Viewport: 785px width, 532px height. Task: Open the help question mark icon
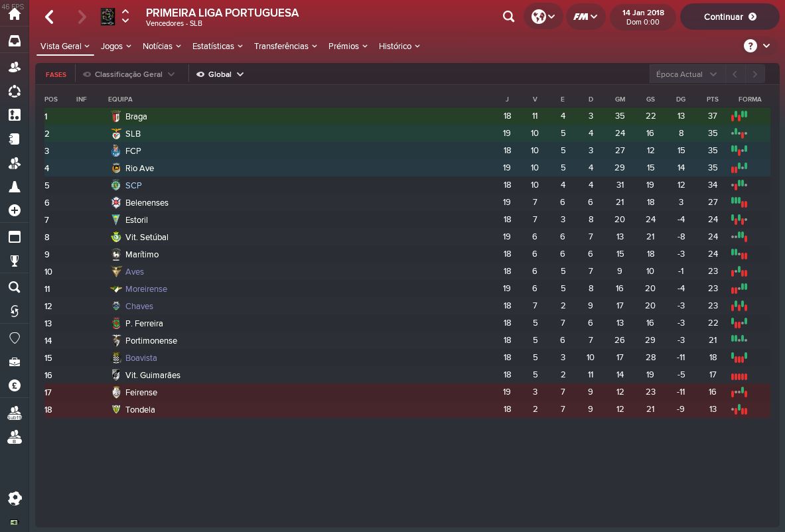click(750, 46)
